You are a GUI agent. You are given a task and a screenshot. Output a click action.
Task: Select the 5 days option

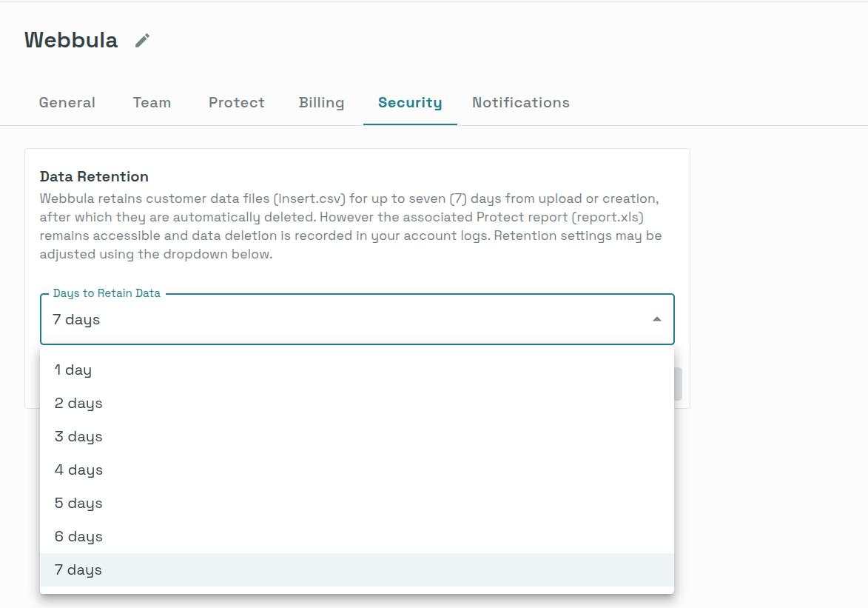tap(357, 503)
